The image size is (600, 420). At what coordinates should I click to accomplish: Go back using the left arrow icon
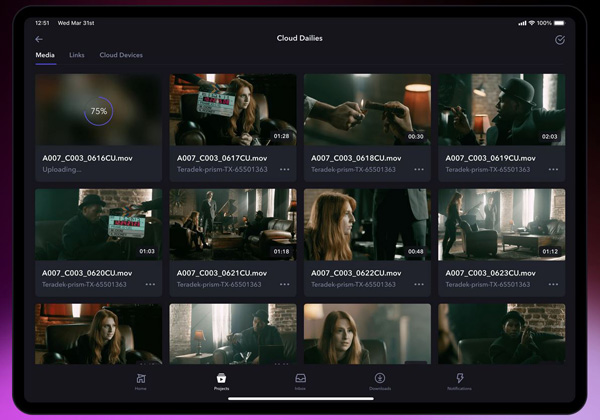coord(39,39)
